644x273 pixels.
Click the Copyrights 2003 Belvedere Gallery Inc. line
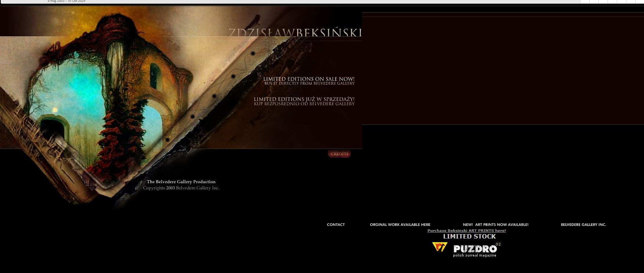coord(181,188)
